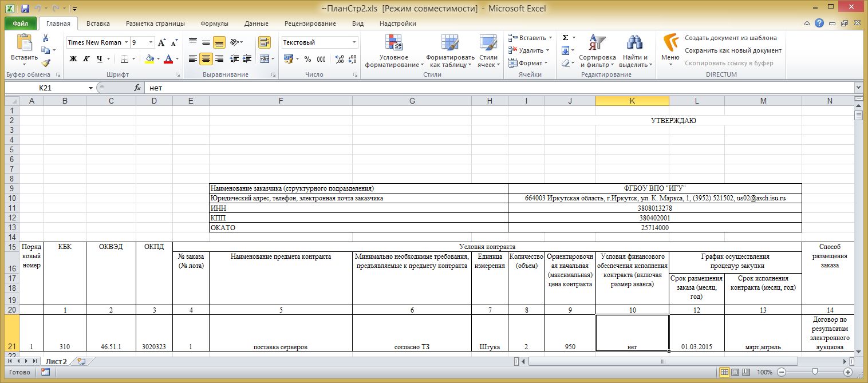Image resolution: width=868 pixels, height=383 pixels.
Task: Click Создать документ из шаблона
Action: 731,38
